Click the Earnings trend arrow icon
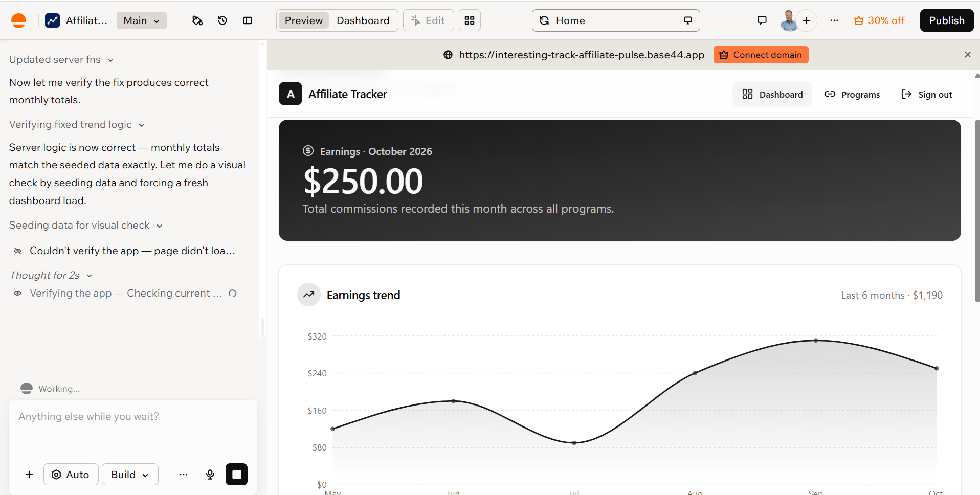 [309, 295]
